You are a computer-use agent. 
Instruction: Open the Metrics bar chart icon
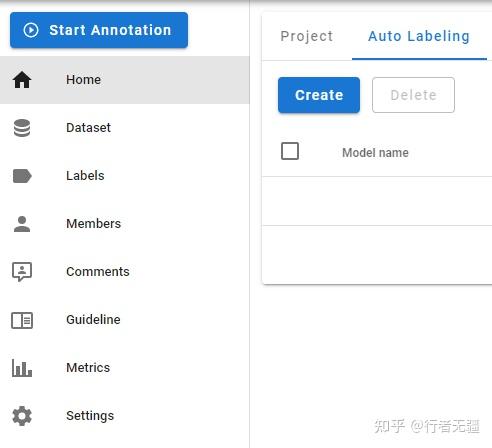22,368
